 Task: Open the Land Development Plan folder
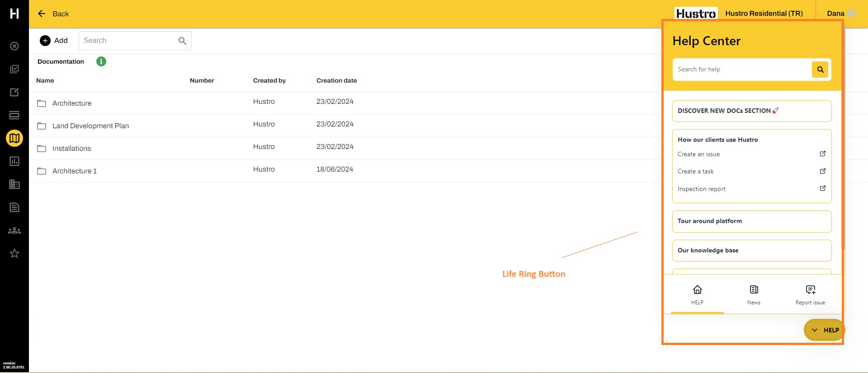[90, 126]
